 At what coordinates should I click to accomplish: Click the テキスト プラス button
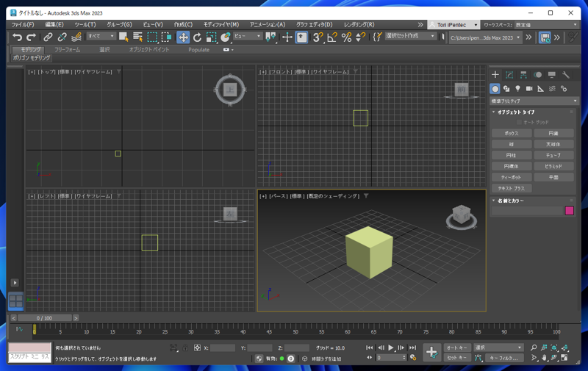[512, 188]
